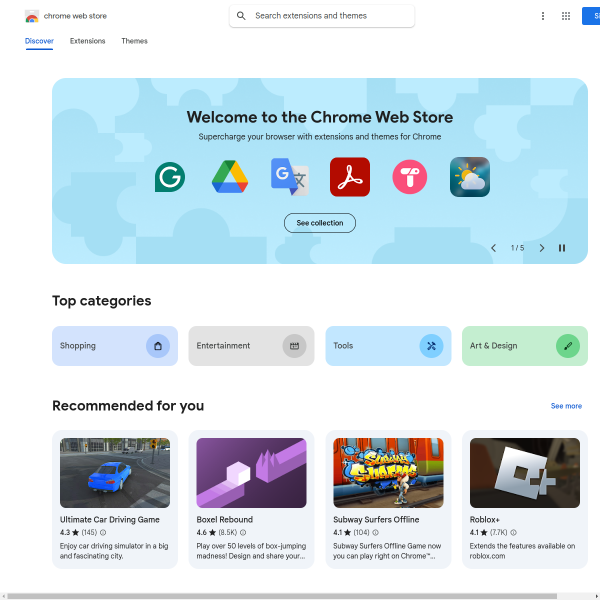Go to previous carousel slide
The image size is (600, 600).
click(494, 248)
